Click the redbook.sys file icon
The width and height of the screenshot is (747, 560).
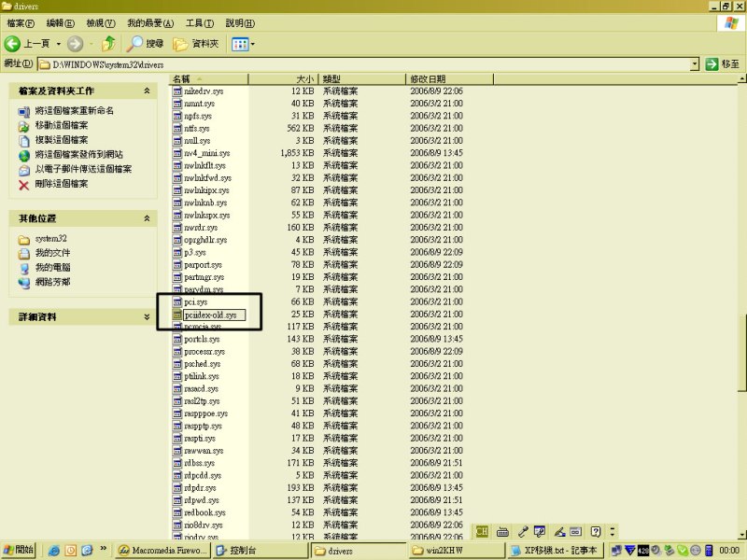(x=177, y=512)
